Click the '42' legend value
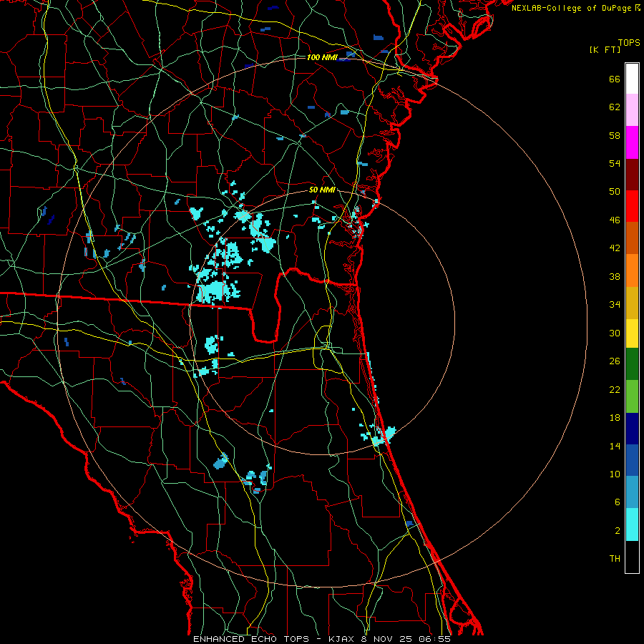 [615, 248]
